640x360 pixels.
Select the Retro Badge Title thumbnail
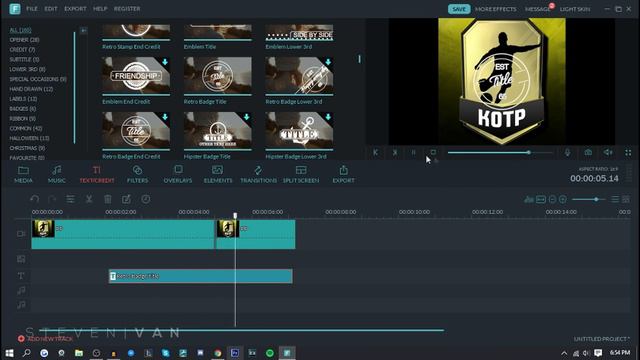(x=218, y=76)
